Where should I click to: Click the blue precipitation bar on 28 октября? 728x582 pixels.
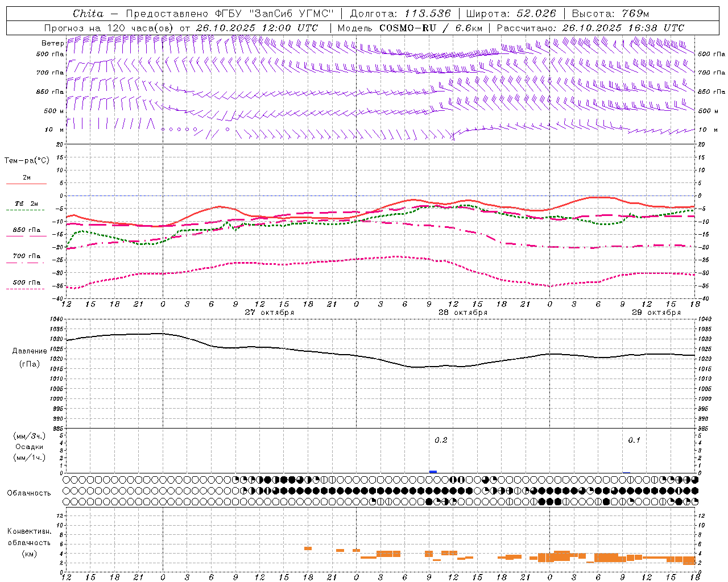[x=433, y=472]
